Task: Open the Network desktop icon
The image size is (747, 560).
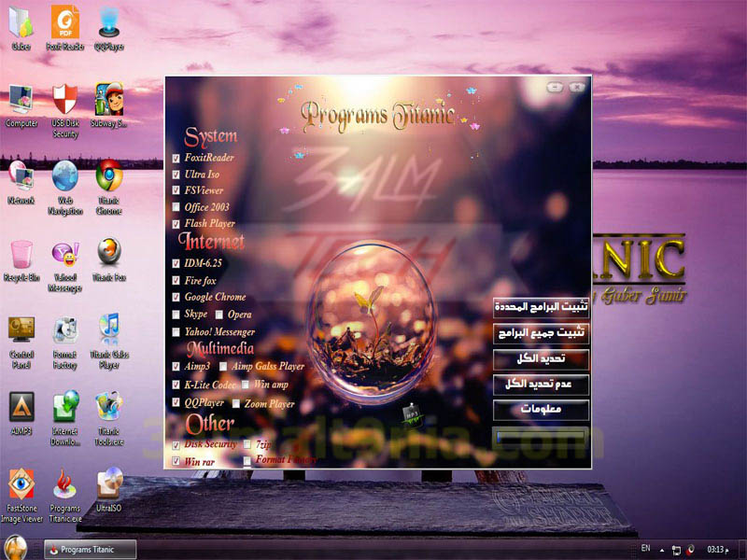Action: coord(21,183)
